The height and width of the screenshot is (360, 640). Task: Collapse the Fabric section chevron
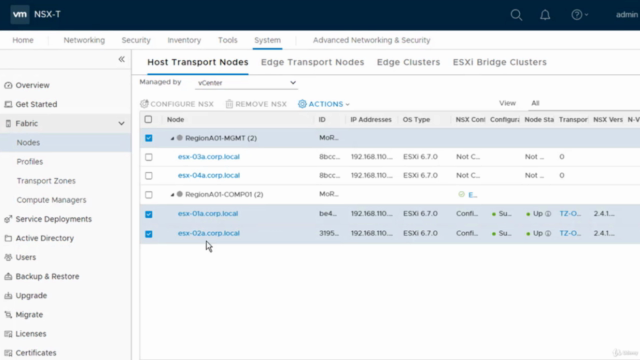click(121, 123)
